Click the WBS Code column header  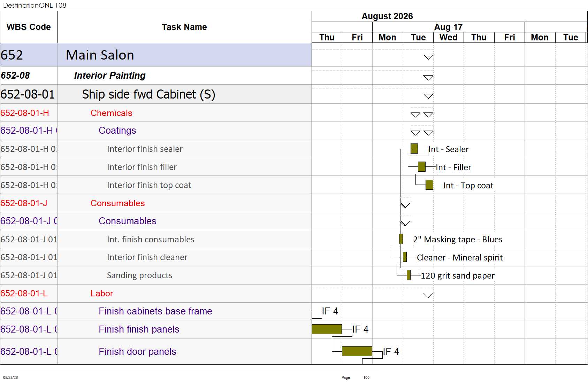pyautogui.click(x=29, y=27)
